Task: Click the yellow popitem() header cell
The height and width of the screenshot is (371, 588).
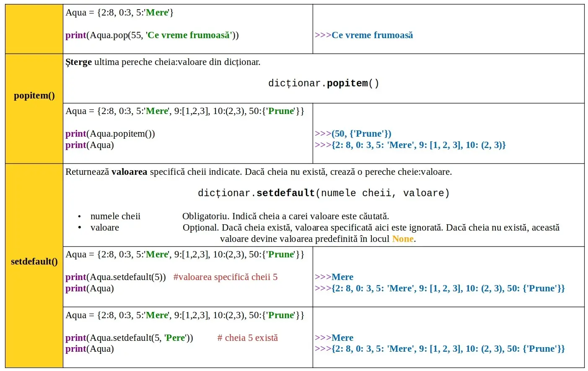Action: (34, 96)
